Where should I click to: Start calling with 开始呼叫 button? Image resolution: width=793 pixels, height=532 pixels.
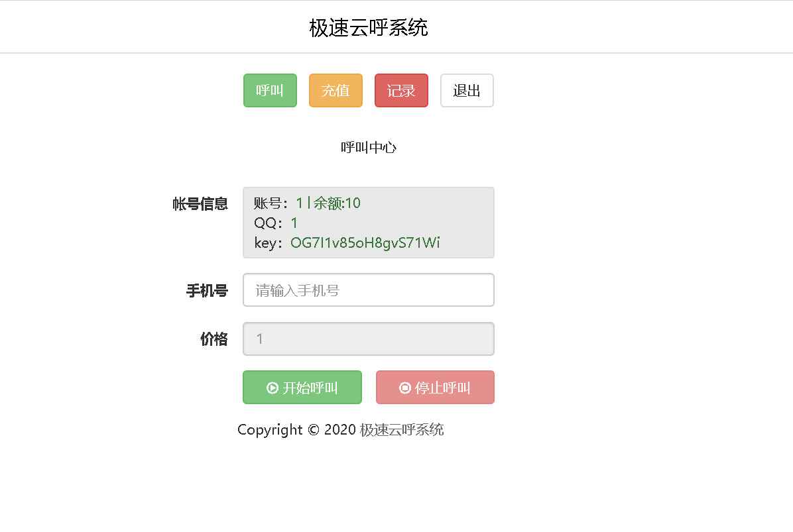302,388
